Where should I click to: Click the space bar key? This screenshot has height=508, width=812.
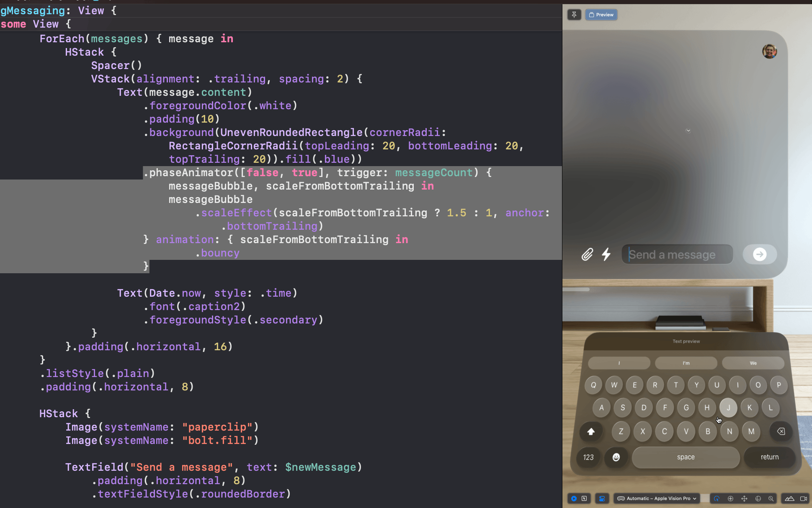point(686,457)
